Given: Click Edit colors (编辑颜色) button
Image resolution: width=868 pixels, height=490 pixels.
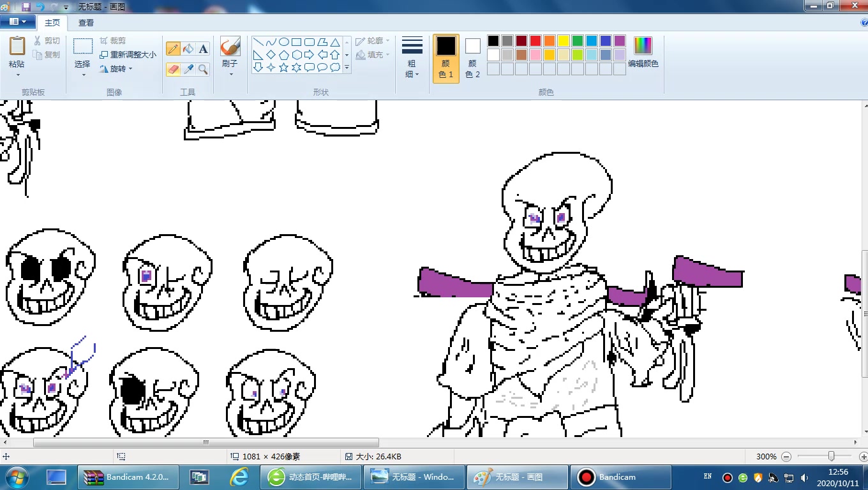Looking at the screenshot, I should (643, 52).
